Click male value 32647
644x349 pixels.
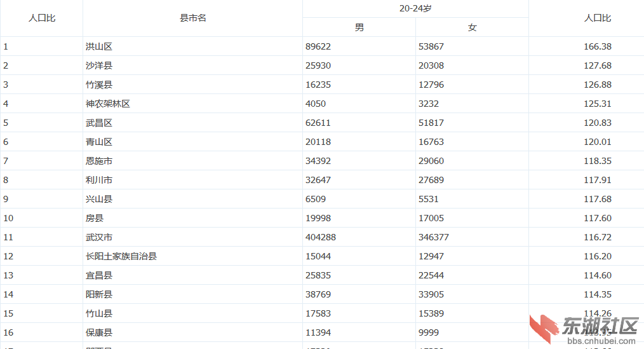(318, 180)
